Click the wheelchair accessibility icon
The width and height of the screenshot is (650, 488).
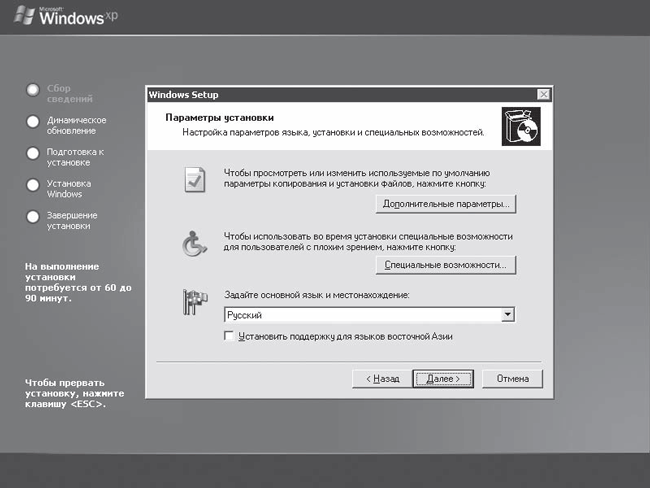(x=194, y=244)
